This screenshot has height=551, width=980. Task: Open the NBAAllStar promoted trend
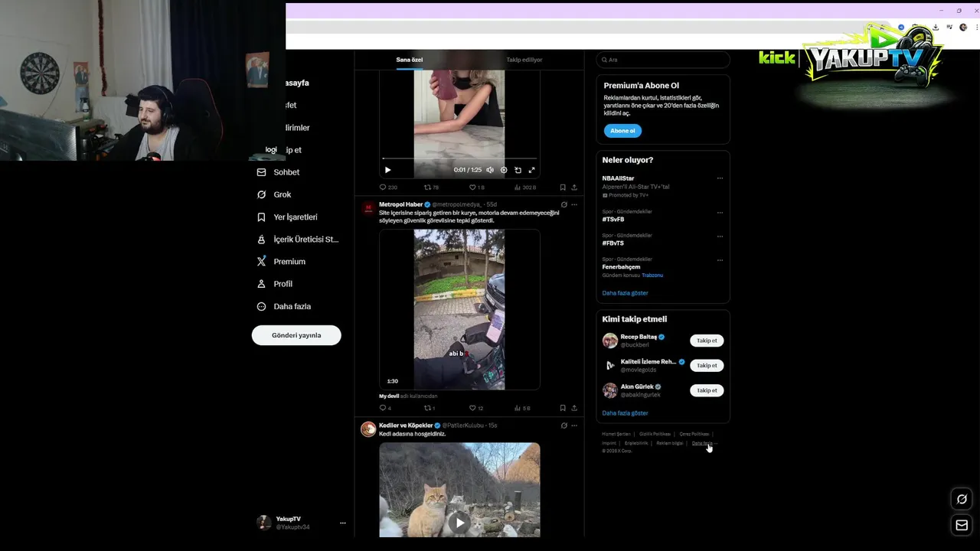click(618, 178)
